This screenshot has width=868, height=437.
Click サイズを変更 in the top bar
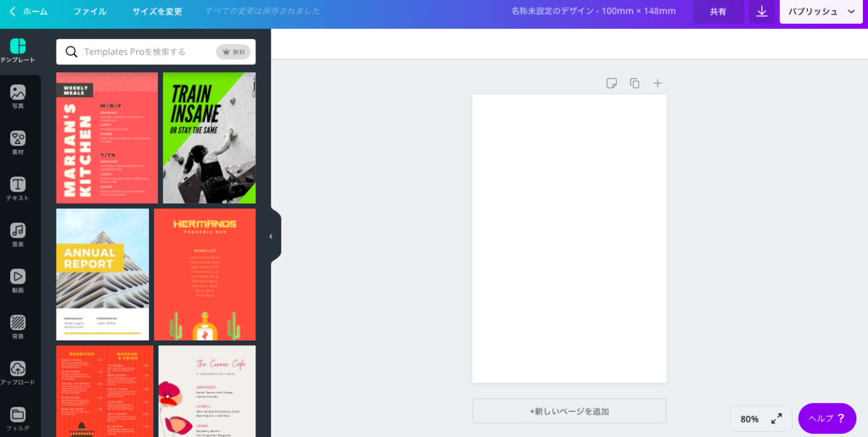point(158,12)
